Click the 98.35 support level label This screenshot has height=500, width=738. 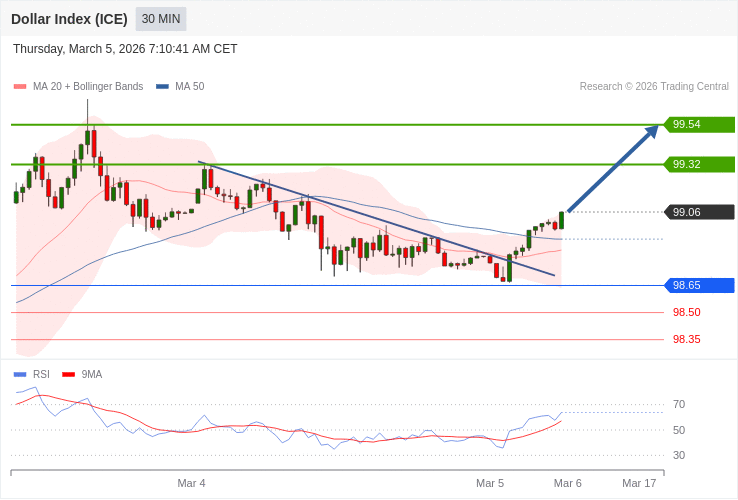tap(686, 339)
